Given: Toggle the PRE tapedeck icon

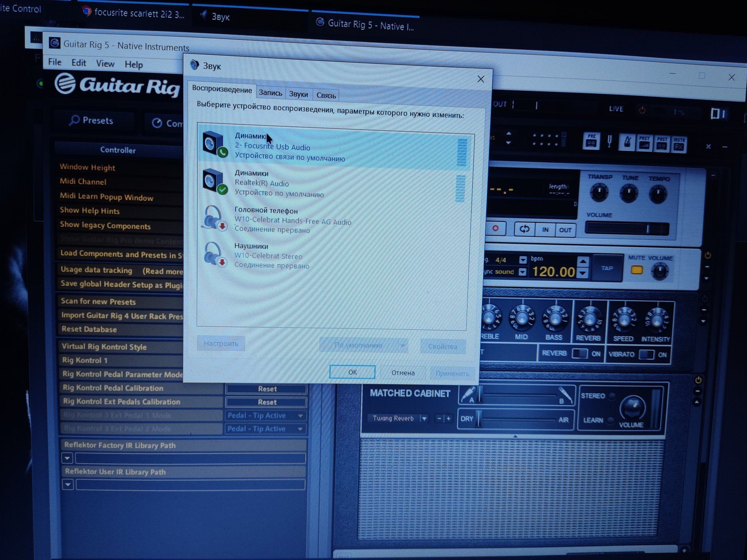Looking at the screenshot, I should (591, 141).
